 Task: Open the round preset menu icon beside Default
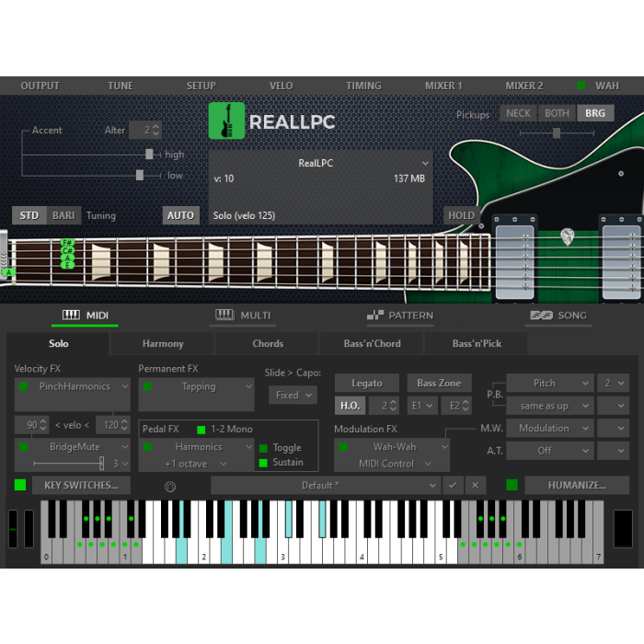pos(170,487)
